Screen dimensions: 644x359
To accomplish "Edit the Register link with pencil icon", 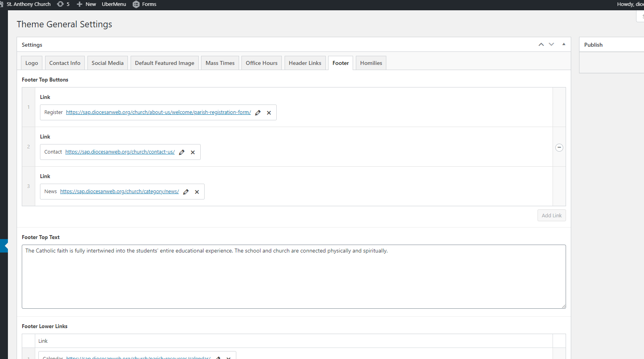I will (x=258, y=113).
